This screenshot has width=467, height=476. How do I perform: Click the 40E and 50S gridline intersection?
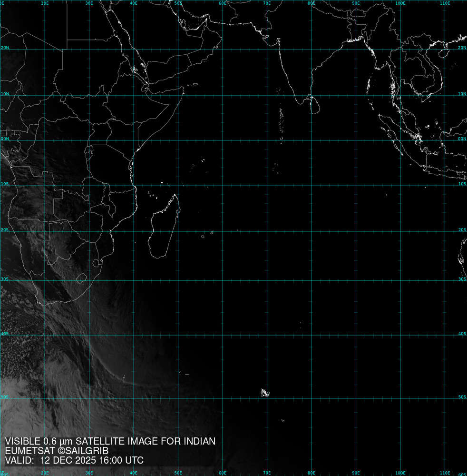coord(134,398)
